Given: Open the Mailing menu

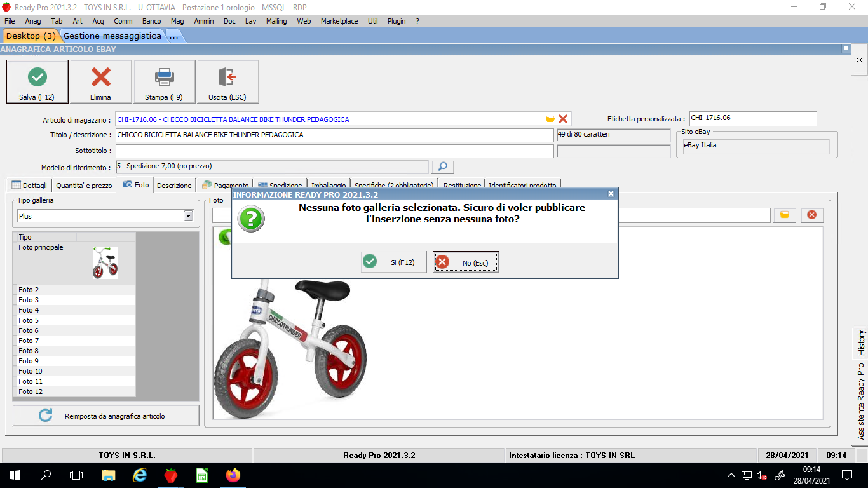Looking at the screenshot, I should [x=276, y=21].
